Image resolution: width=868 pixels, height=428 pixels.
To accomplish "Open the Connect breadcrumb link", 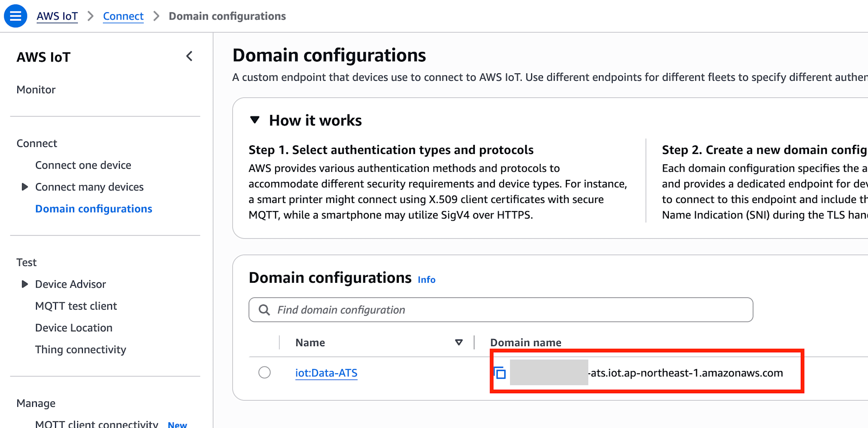I will point(123,16).
